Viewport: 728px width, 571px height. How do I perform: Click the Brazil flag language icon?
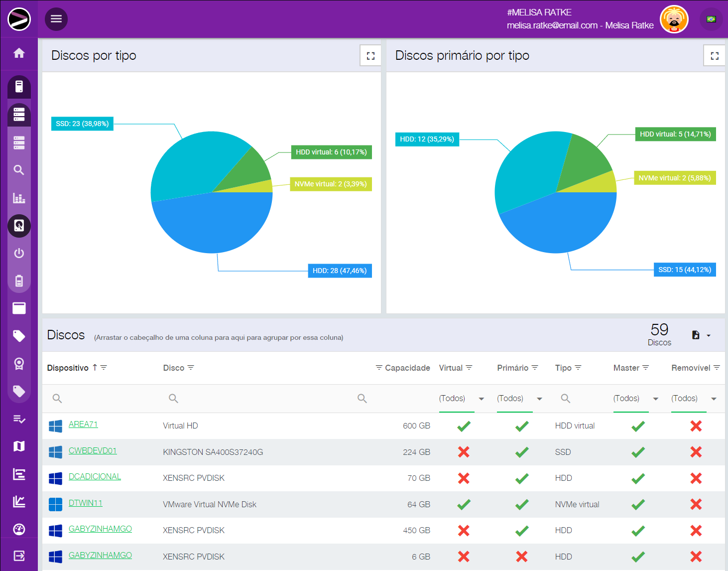(711, 19)
